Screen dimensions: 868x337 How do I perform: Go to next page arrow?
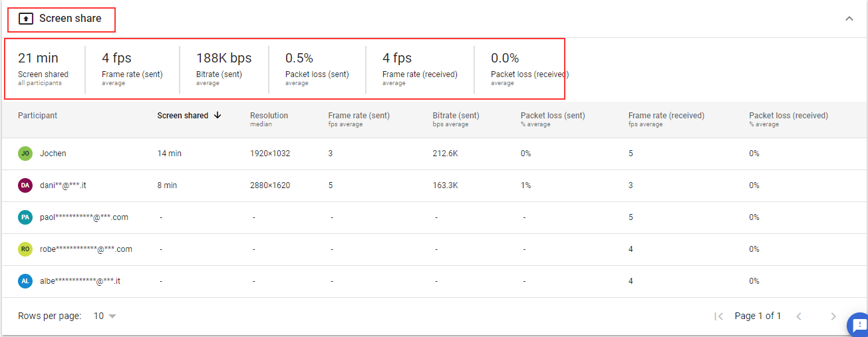[x=833, y=316]
